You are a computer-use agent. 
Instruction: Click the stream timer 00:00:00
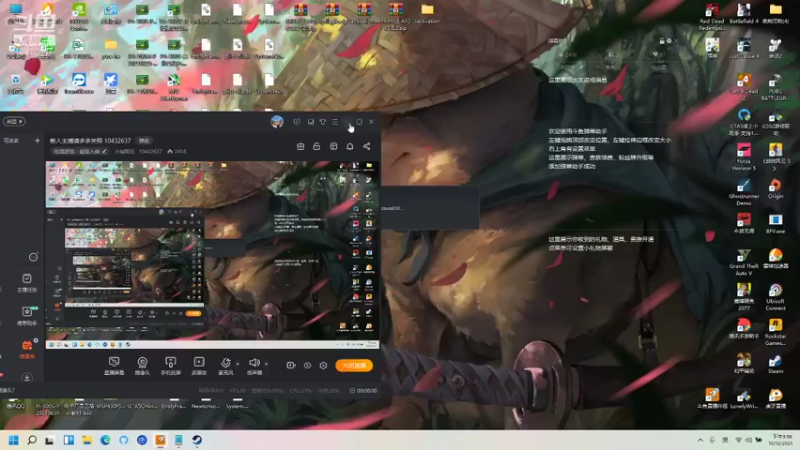tap(364, 390)
